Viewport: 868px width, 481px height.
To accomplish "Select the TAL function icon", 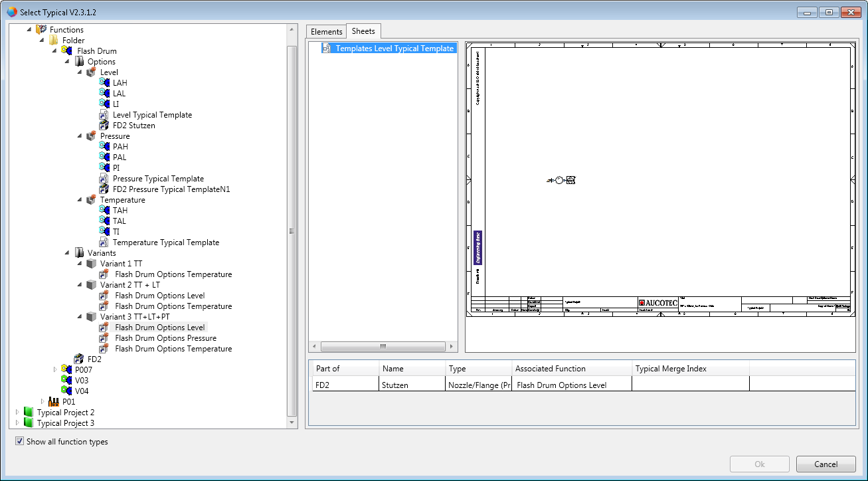I will pos(104,221).
